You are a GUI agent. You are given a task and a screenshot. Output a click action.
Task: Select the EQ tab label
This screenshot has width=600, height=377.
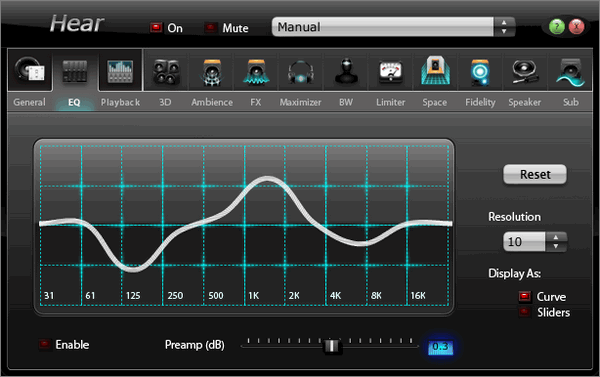point(74,102)
